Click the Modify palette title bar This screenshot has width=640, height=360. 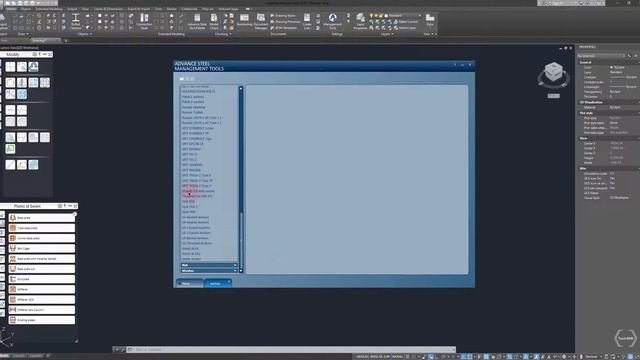click(x=26, y=54)
